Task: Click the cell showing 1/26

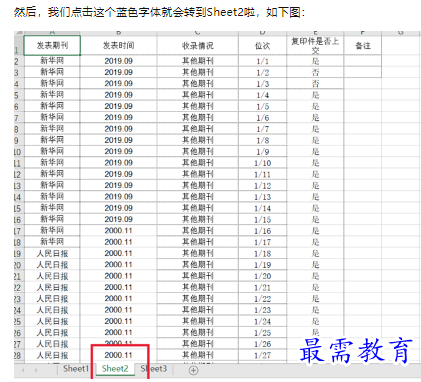Action: click(262, 344)
